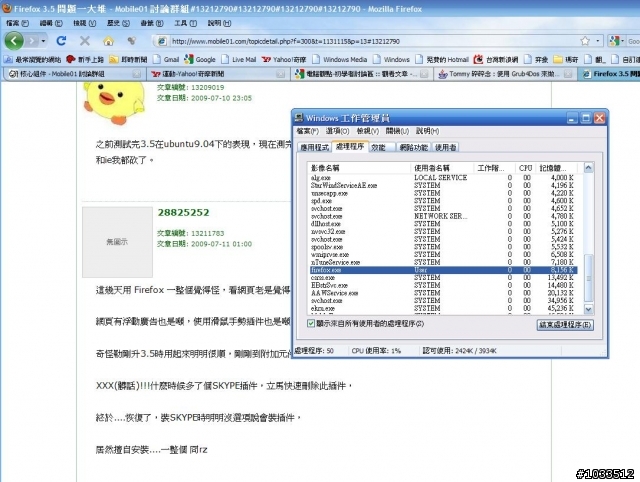Image resolution: width=640 pixels, height=482 pixels.
Task: Open the Windows Media bookmark
Action: [x=340, y=60]
